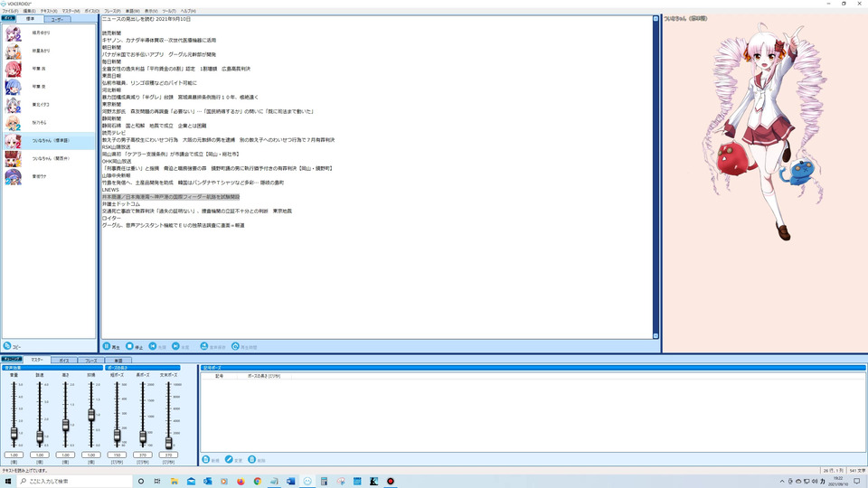
Task: Click the 記号 column header in the pause table
Action: tap(219, 376)
